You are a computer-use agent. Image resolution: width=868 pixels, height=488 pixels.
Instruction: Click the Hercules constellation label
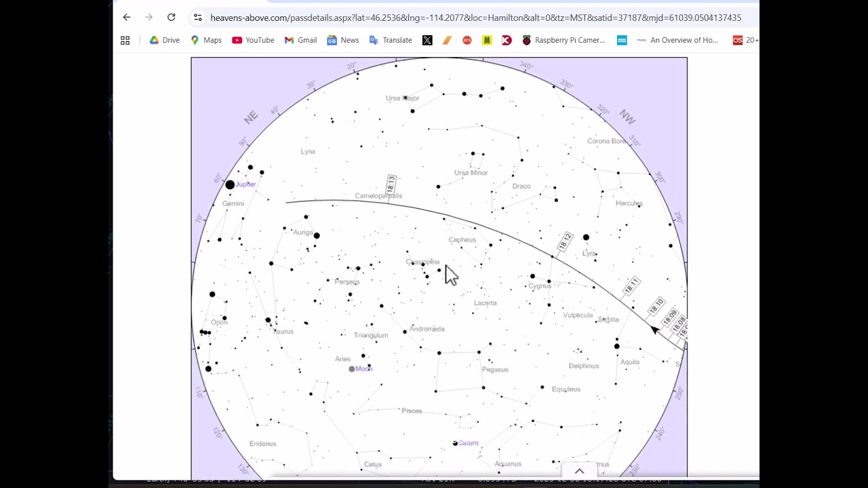[629, 203]
